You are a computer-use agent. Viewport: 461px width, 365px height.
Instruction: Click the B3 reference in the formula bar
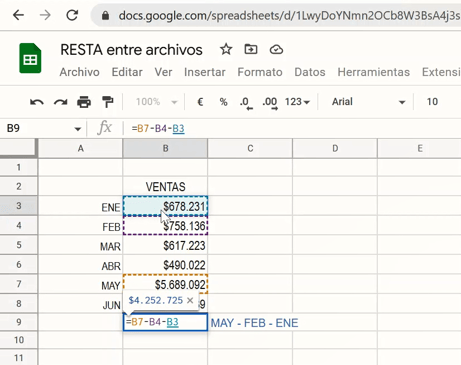178,129
